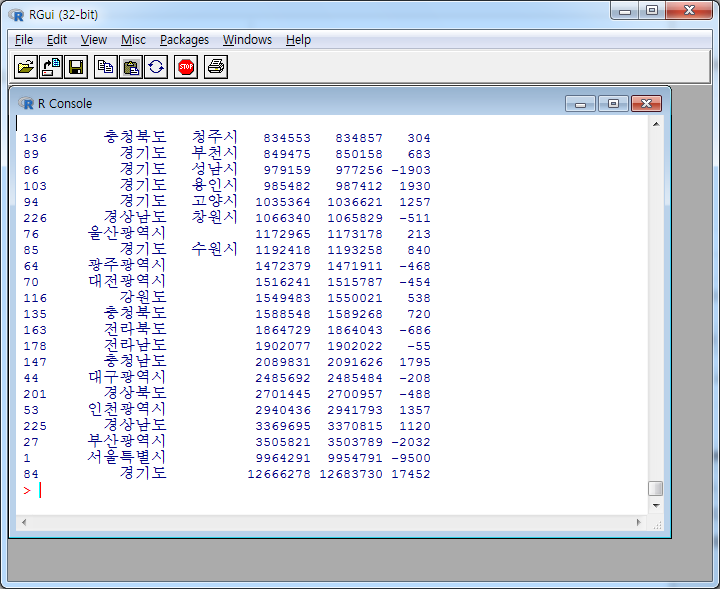This screenshot has width=720, height=589.
Task: Click the R Console window icon
Action: tap(26, 103)
